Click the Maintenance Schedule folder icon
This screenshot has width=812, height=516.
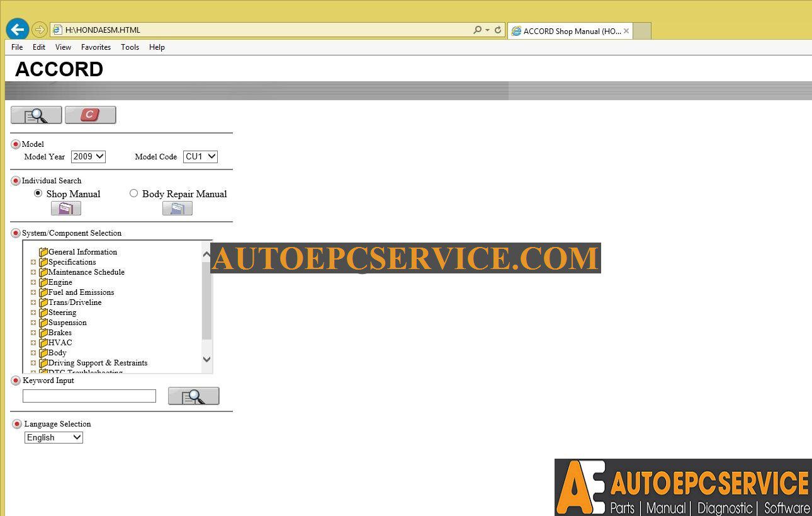[43, 272]
